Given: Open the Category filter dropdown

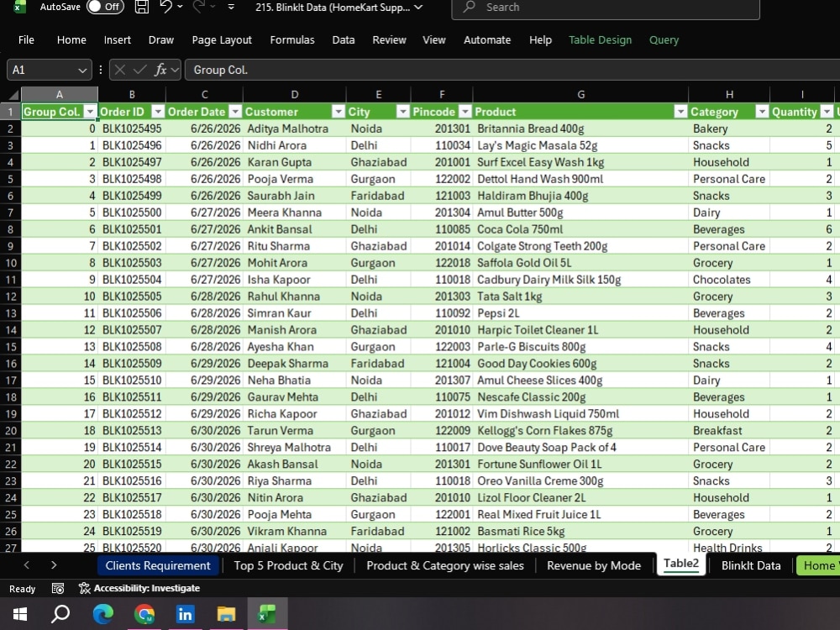Looking at the screenshot, I should point(762,112).
